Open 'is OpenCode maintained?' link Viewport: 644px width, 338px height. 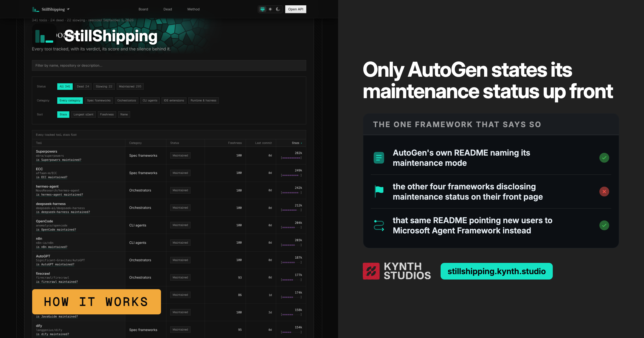point(56,230)
